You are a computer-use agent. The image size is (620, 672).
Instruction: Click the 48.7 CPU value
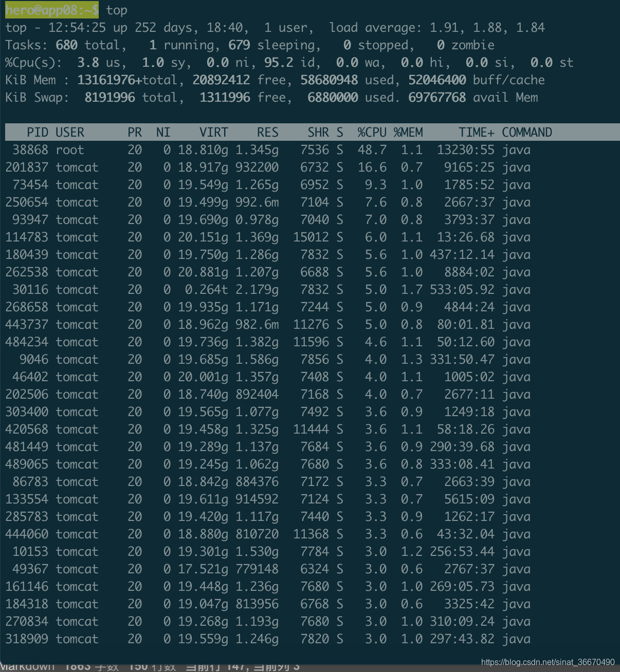[x=372, y=150]
